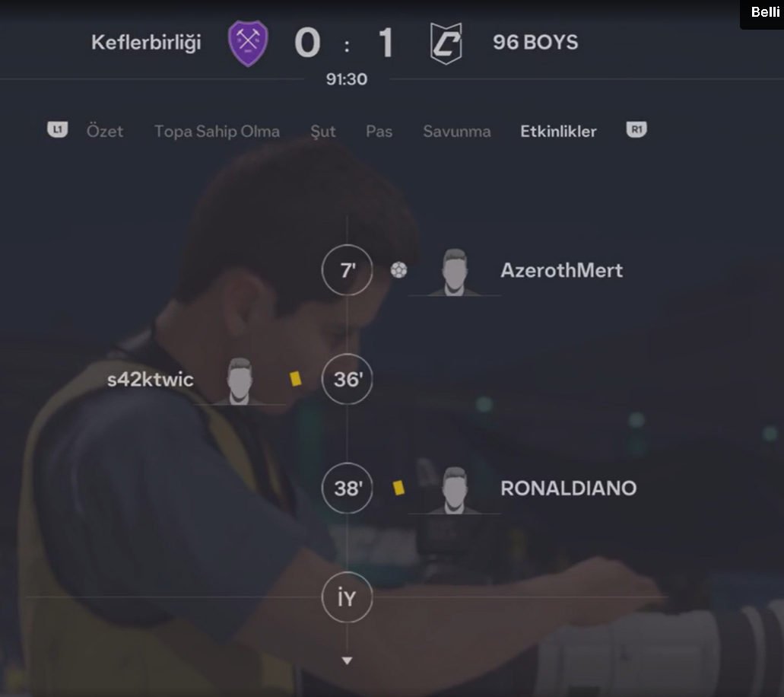Screen dimensions: 784x697
Task: Go to the Pas tab
Action: coord(379,131)
